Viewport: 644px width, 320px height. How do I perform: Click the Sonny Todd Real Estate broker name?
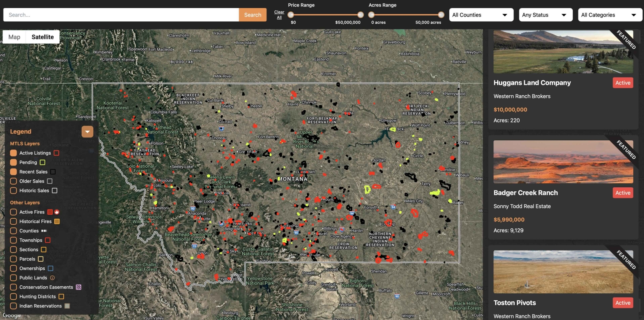click(522, 206)
